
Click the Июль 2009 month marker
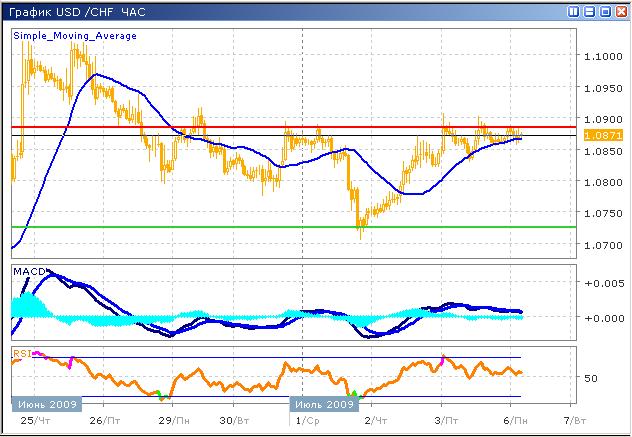323,405
